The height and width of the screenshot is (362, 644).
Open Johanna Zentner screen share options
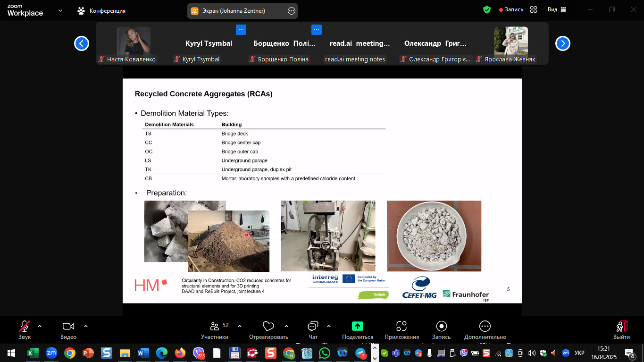(x=292, y=10)
